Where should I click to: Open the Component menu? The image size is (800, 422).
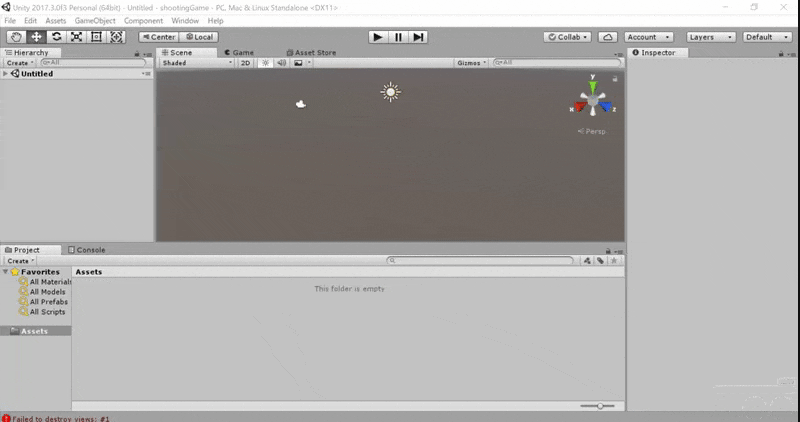coord(143,21)
